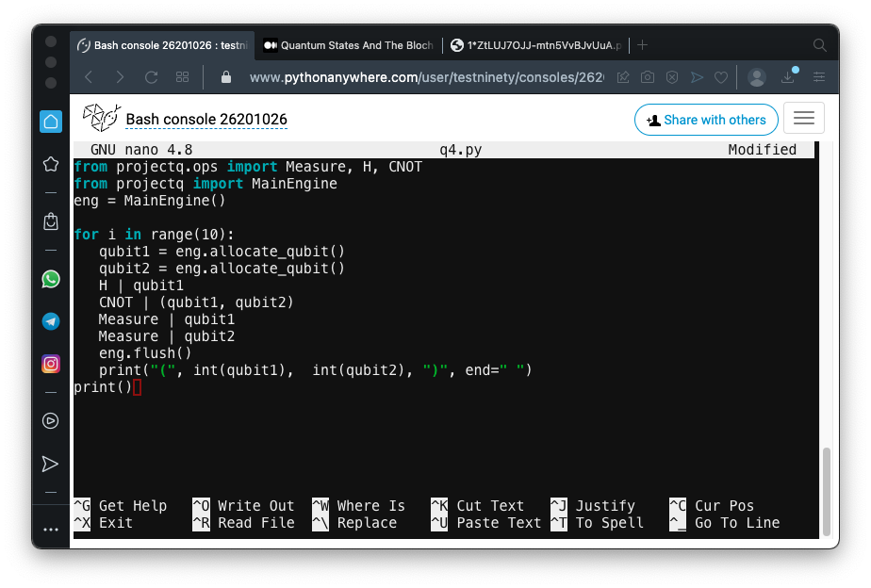Screen dimensions: 871x588
Task: Click the 'eng.flush()' line
Action: coord(145,353)
